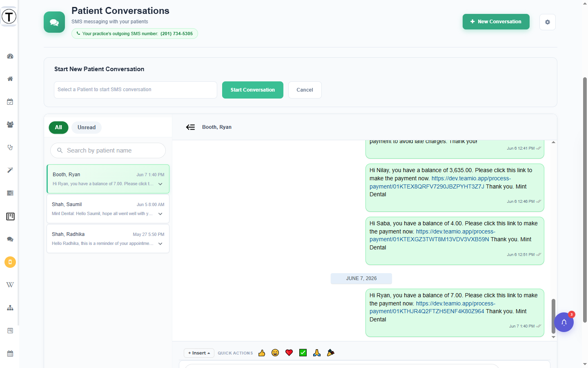Click the Search by patient name field
The height and width of the screenshot is (368, 588).
108,150
